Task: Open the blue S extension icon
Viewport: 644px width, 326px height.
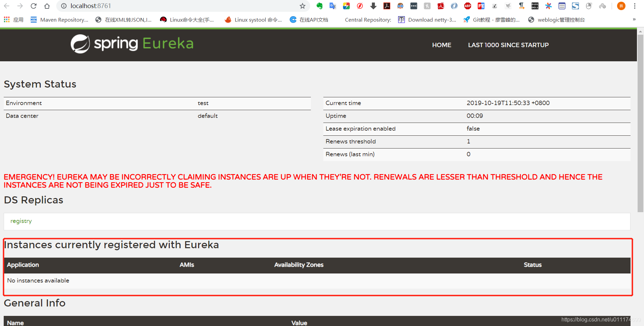Action: coord(575,6)
